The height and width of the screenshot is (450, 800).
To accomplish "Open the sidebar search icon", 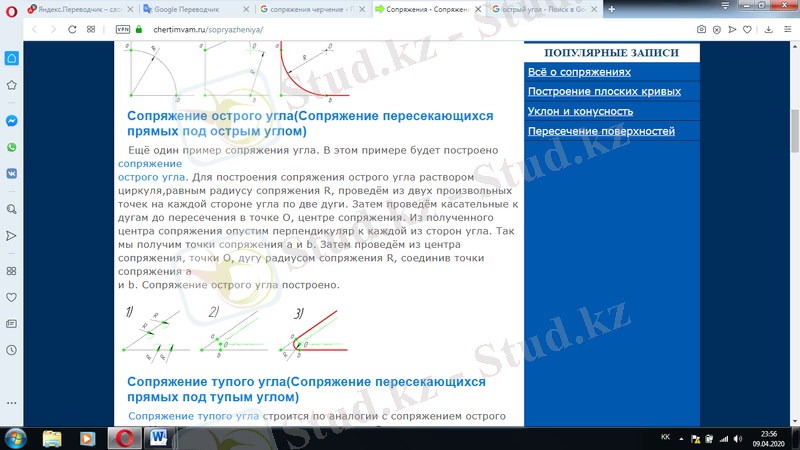I will tap(12, 209).
